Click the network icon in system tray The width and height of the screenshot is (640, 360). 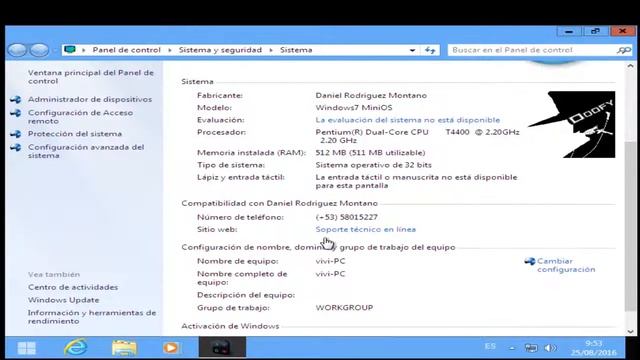(x=531, y=348)
